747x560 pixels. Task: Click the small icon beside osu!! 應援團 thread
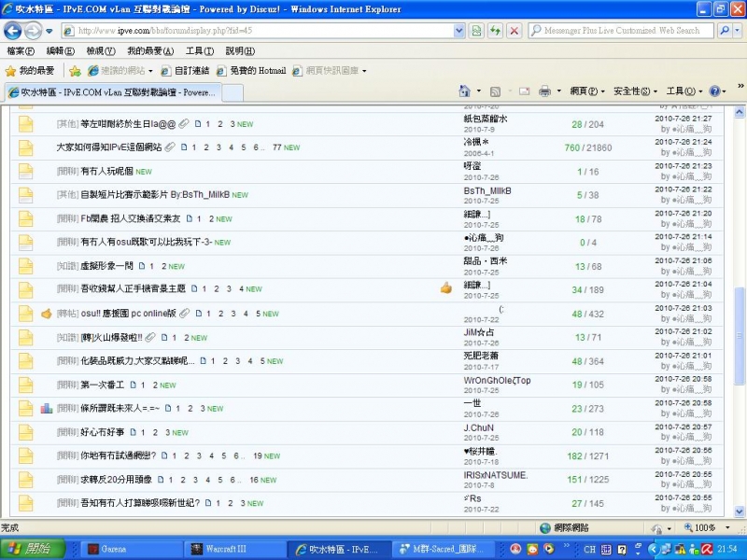(47, 314)
